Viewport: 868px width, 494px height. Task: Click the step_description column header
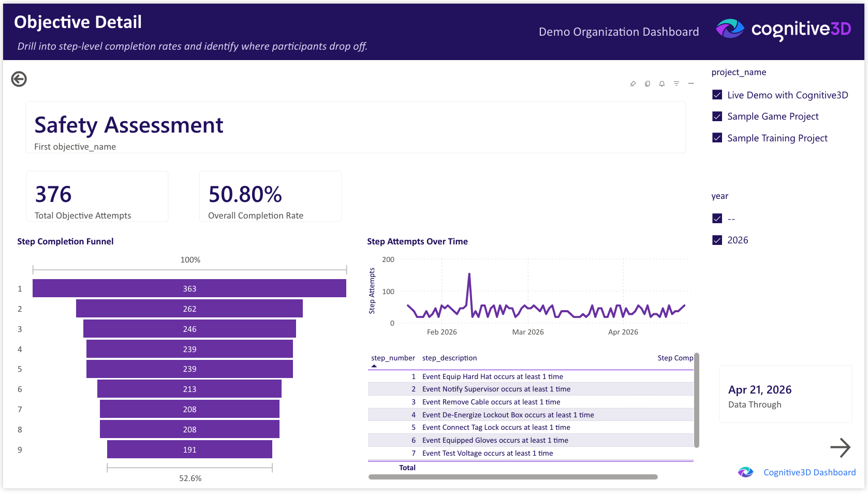(449, 358)
